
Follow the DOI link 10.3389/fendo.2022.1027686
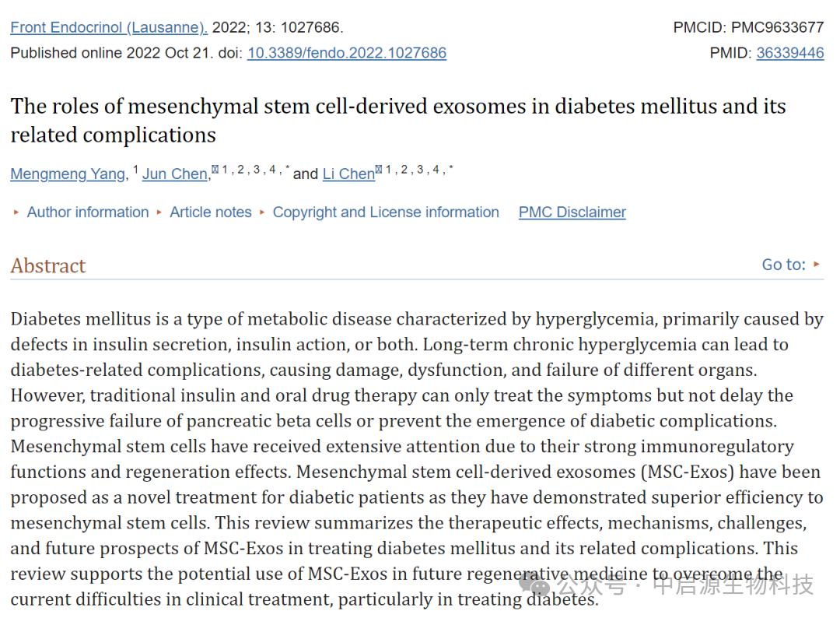click(346, 54)
